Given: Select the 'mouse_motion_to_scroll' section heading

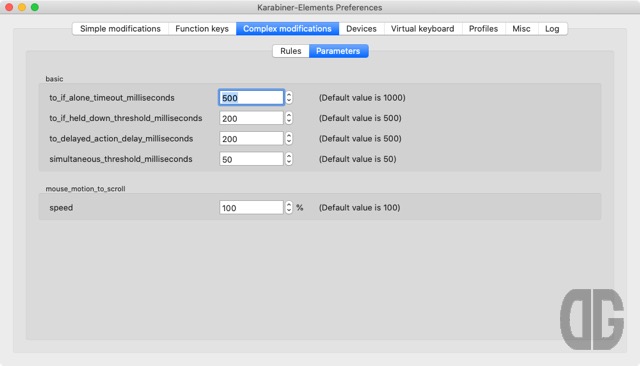Looking at the screenshot, I should pos(85,189).
